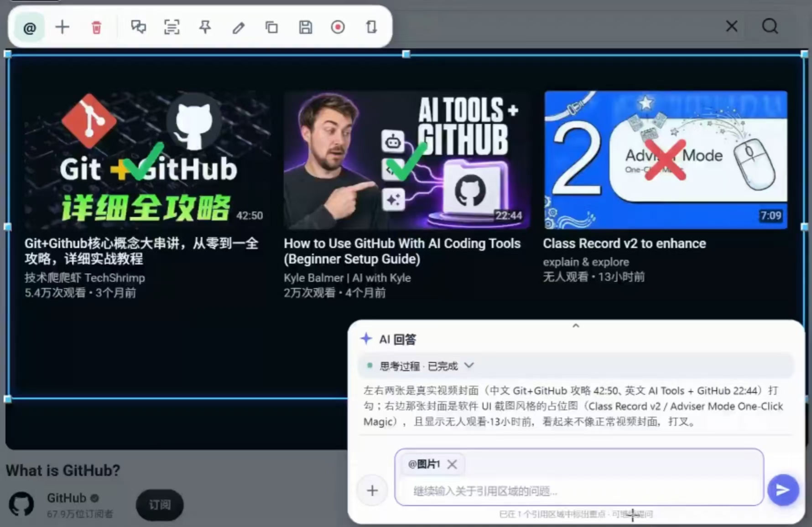Click the AI answer paragraph text

(573, 406)
